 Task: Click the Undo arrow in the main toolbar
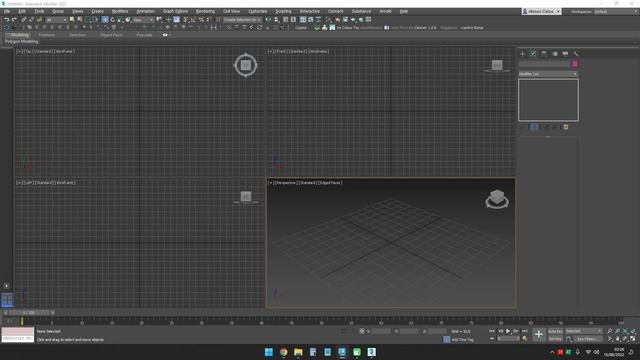click(x=7, y=19)
